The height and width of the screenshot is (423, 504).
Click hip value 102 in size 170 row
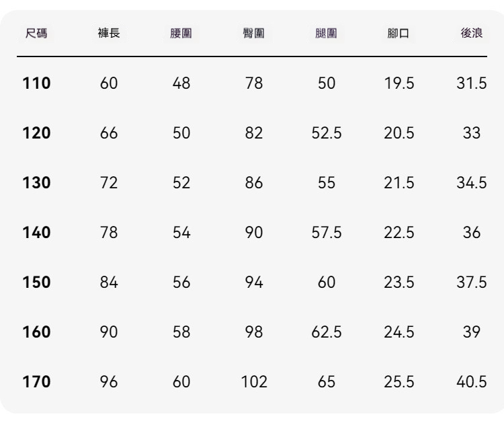point(254,382)
